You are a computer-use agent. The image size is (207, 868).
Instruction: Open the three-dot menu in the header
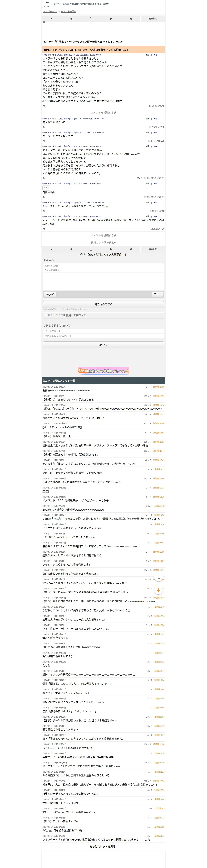pos(160,4)
